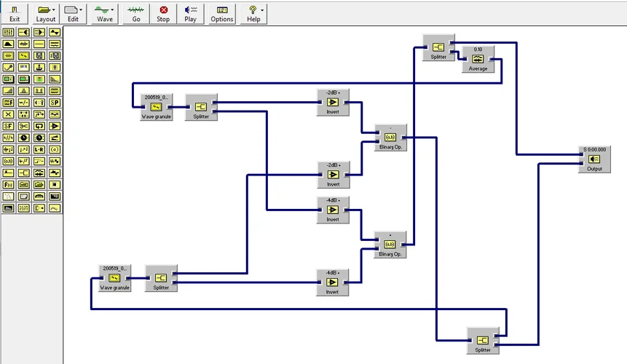Screen dimensions: 627x364
Task: Choose the Wave granule icon in the palette
Action: [x=23, y=55]
